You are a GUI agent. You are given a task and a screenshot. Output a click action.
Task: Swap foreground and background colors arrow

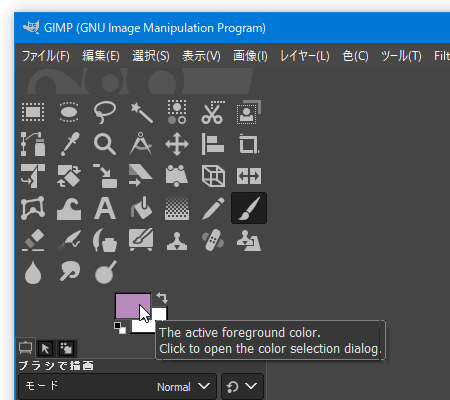(162, 297)
